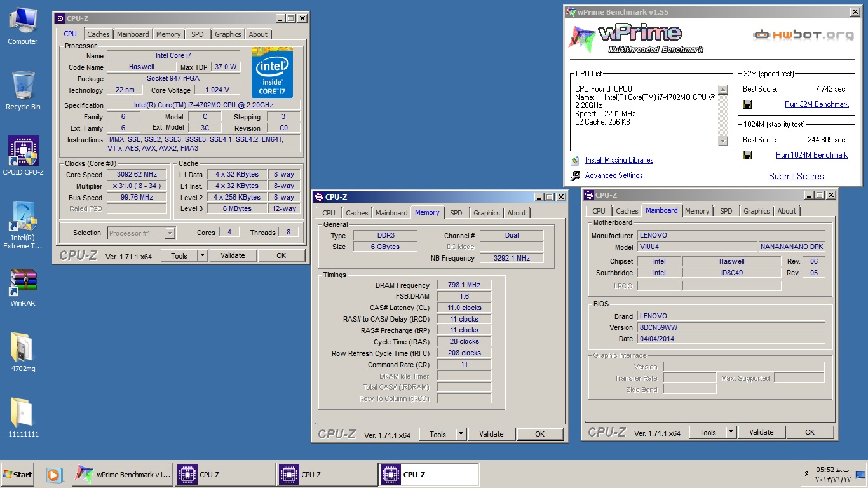Viewport: 868px width, 488px height.
Task: Click the NB Frequency value 3292.1 MHz
Action: (512, 258)
